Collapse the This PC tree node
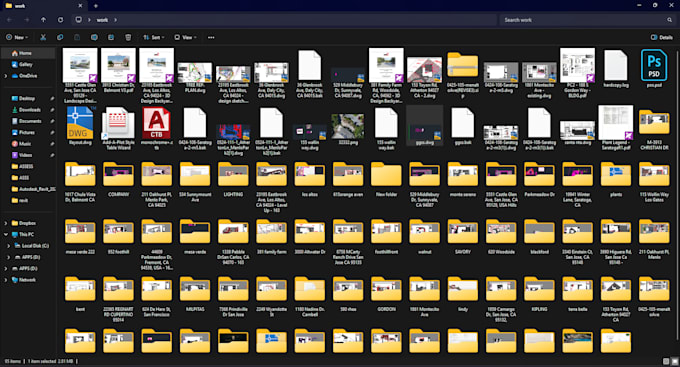Image resolution: width=680 pixels, height=367 pixels. point(6,234)
